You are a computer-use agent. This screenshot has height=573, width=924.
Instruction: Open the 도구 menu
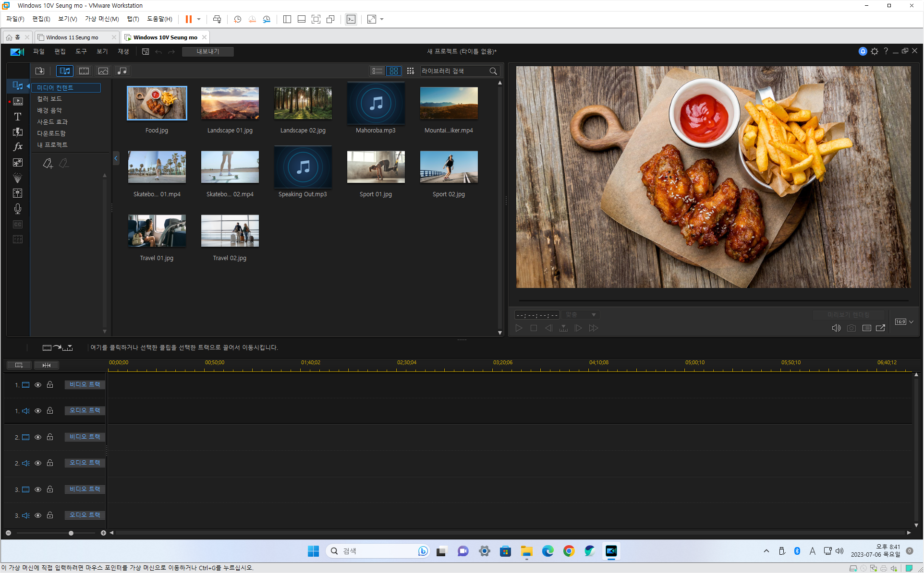81,51
